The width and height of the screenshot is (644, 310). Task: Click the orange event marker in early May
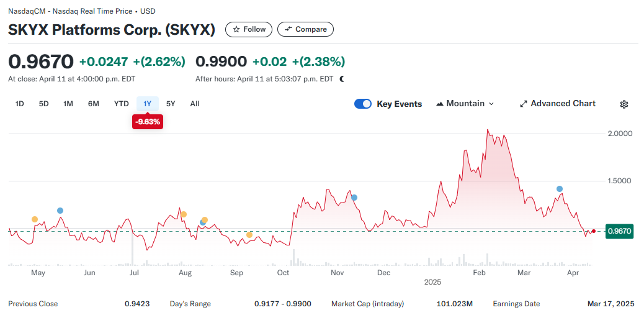35,219
